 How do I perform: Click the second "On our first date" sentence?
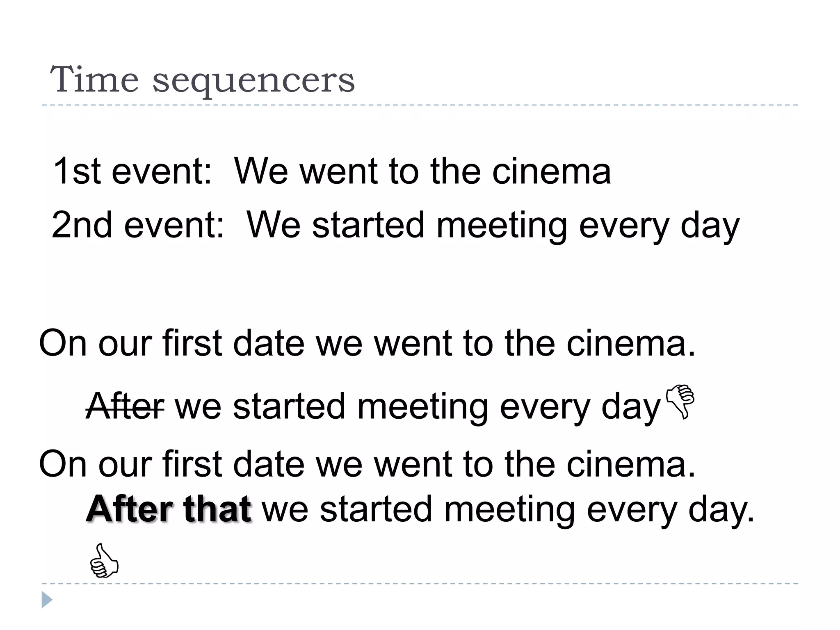point(367,464)
